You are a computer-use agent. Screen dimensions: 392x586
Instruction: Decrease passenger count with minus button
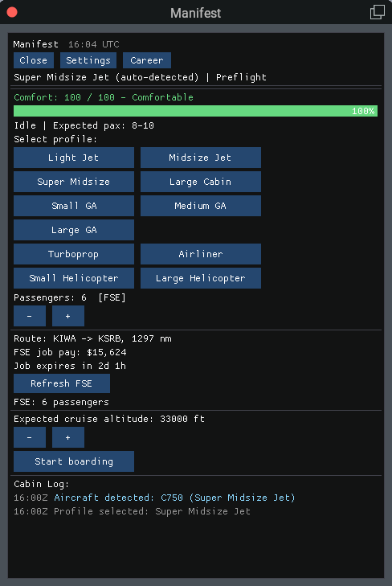point(30,316)
